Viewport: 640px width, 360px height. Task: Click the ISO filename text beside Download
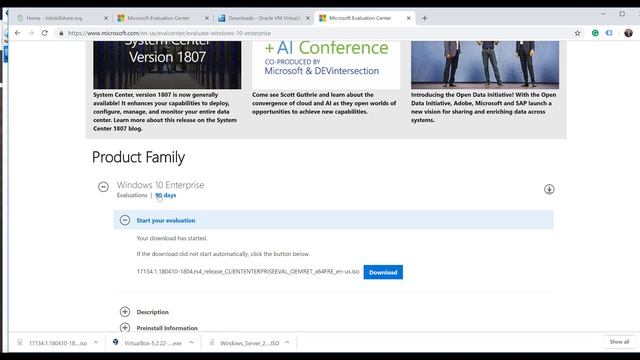point(248,271)
